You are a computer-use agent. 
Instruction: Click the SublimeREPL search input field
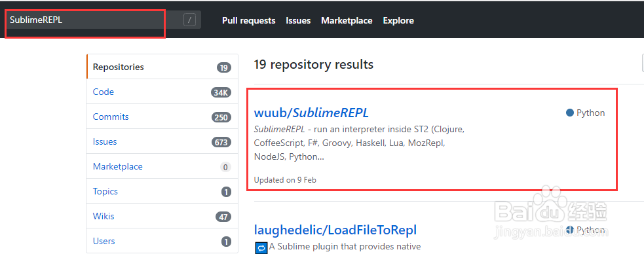[x=103, y=20]
